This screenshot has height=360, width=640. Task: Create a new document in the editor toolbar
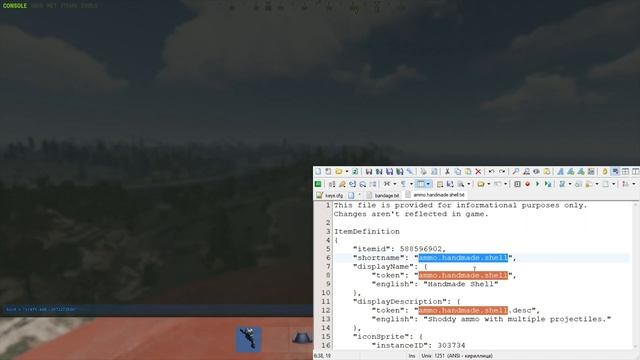pyautogui.click(x=318, y=171)
